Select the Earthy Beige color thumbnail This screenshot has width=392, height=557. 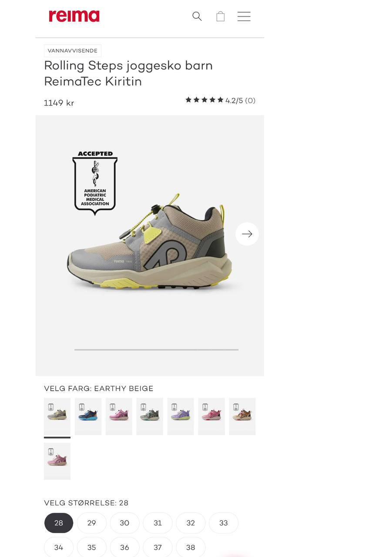[57, 416]
